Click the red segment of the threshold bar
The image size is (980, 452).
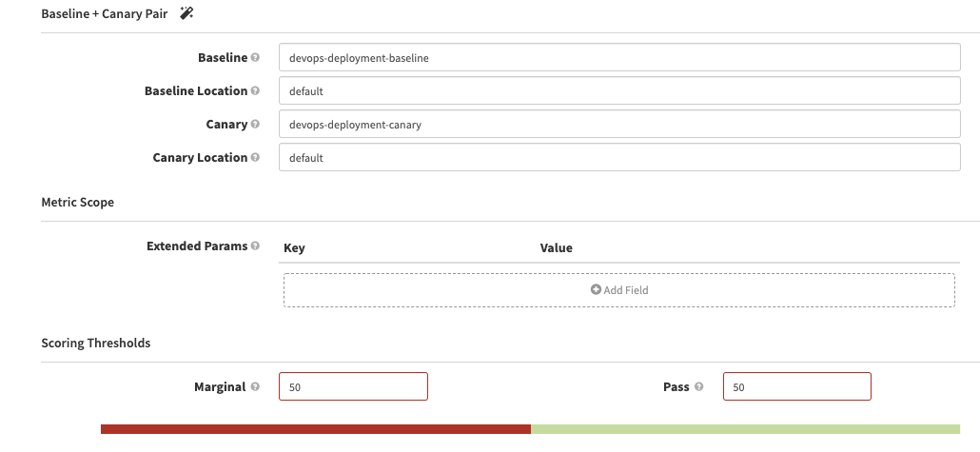pyautogui.click(x=315, y=429)
